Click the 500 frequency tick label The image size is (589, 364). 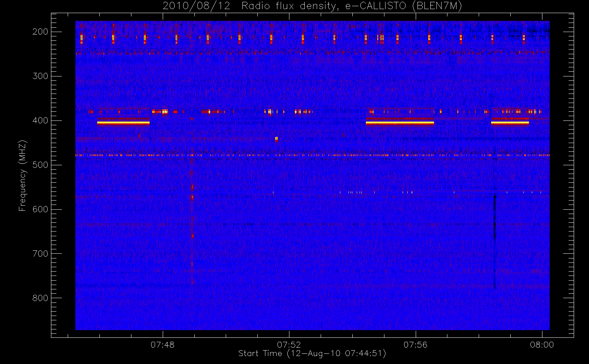point(40,165)
